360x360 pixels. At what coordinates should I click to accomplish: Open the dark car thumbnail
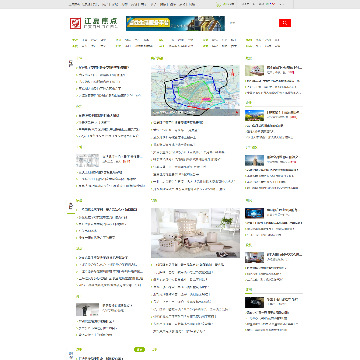254,302
